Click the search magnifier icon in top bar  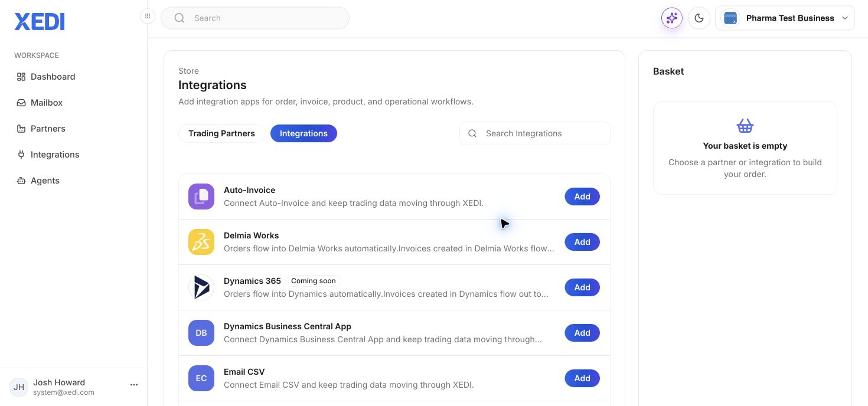(180, 18)
